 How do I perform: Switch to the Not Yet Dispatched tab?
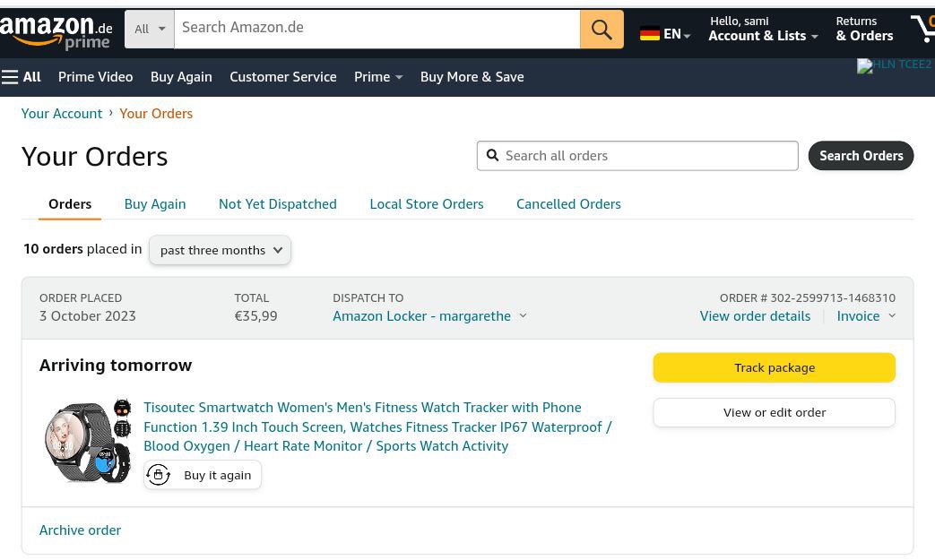[277, 204]
